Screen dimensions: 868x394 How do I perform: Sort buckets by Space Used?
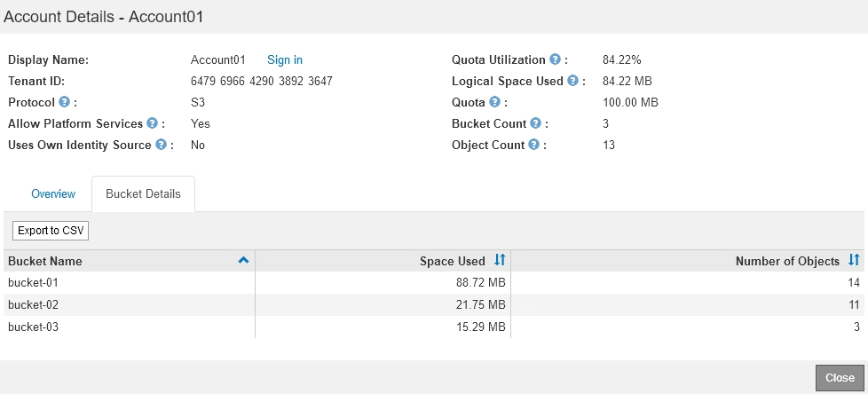[500, 261]
